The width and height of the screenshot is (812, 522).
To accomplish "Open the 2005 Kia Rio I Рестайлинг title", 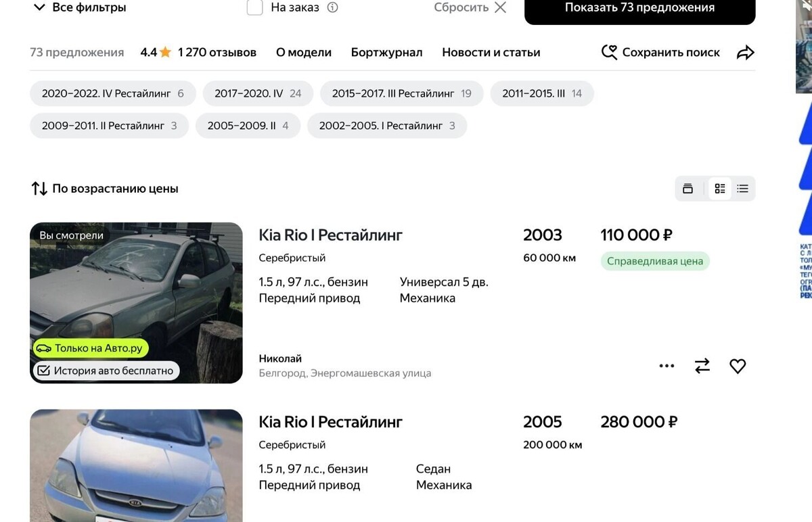I will pyautogui.click(x=331, y=422).
